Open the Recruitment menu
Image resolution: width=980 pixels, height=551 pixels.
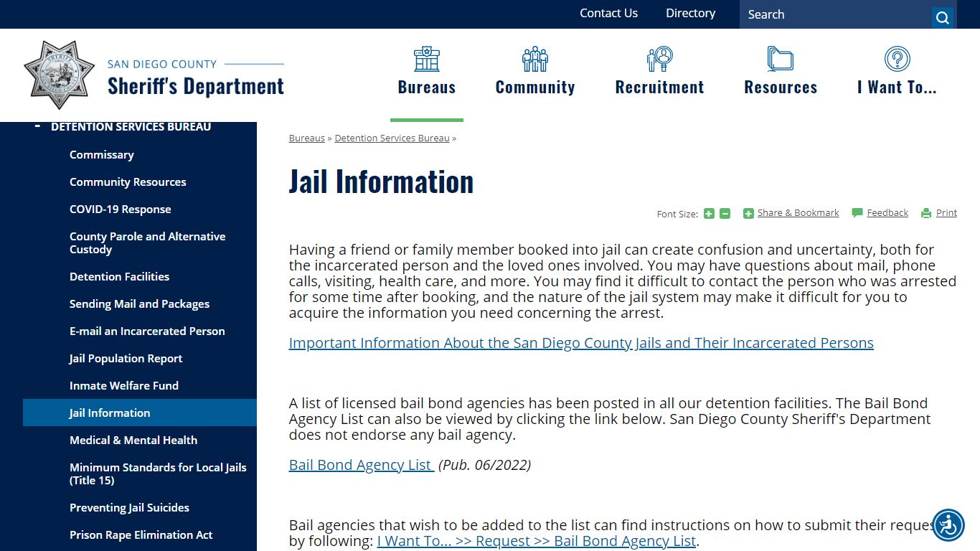click(x=659, y=87)
